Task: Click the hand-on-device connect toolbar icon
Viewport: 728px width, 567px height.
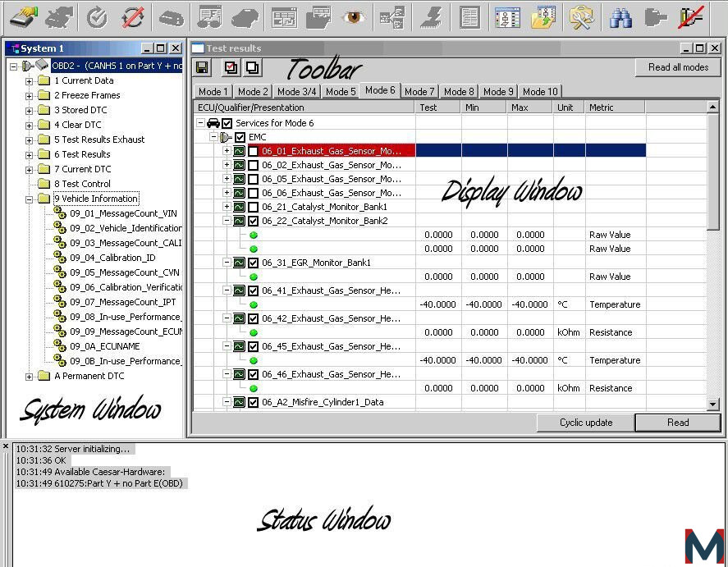Action: point(24,17)
